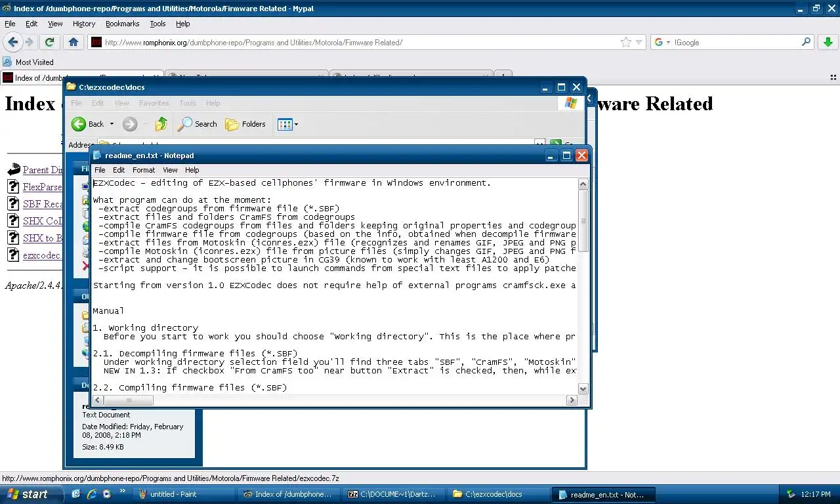Click the Explorer Views icon
Viewport: 840px width, 504px height.
284,124
